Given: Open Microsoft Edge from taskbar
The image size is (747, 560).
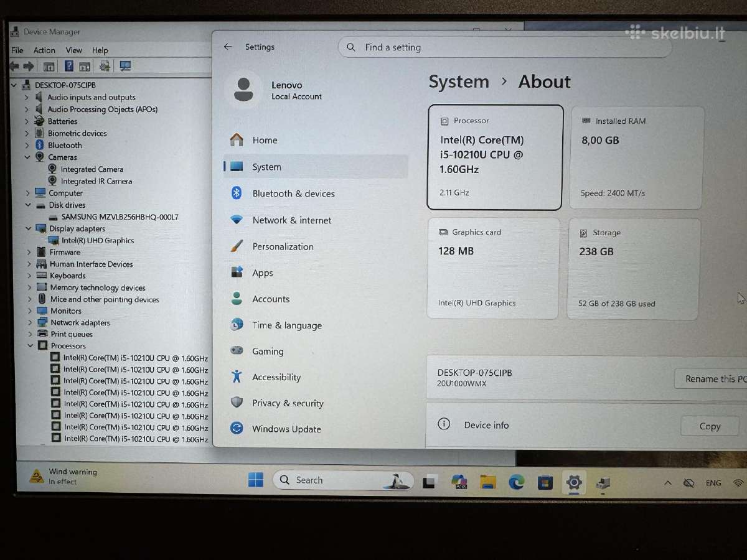Looking at the screenshot, I should pyautogui.click(x=516, y=482).
